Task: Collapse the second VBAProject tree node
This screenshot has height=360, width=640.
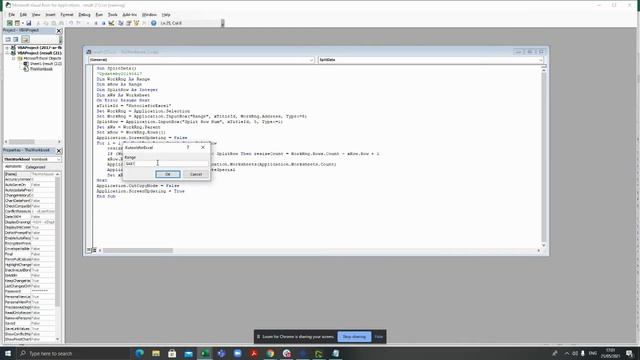Action: pos(7,53)
